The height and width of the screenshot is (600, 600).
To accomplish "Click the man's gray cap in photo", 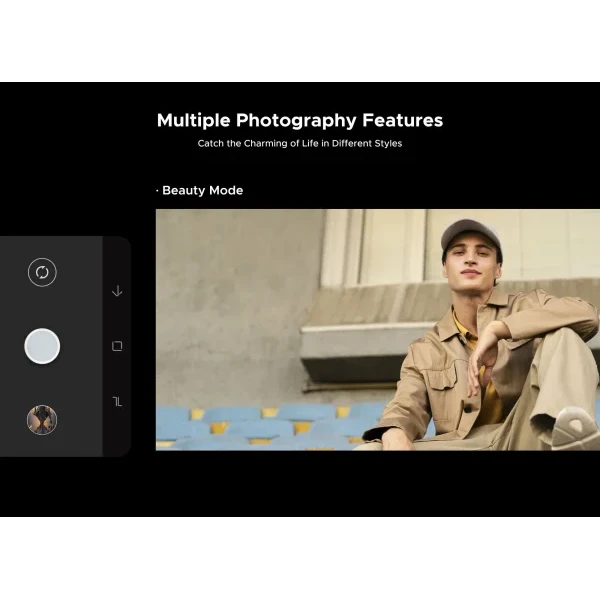I will tap(470, 235).
